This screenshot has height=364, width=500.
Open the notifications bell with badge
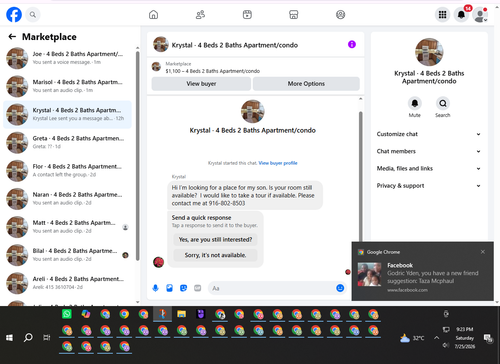click(x=461, y=15)
